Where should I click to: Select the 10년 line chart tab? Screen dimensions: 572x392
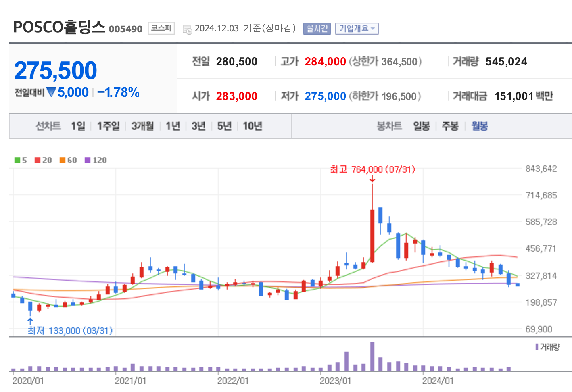253,126
